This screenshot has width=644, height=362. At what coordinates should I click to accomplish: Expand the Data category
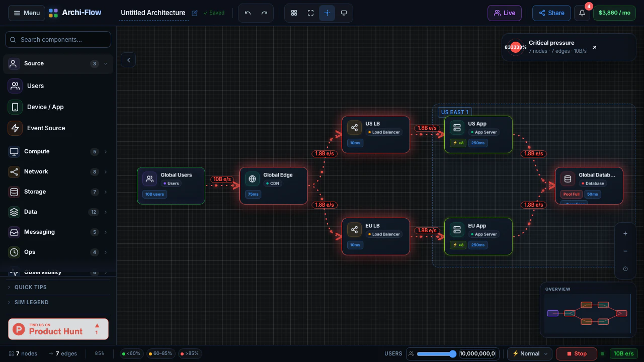pyautogui.click(x=58, y=212)
